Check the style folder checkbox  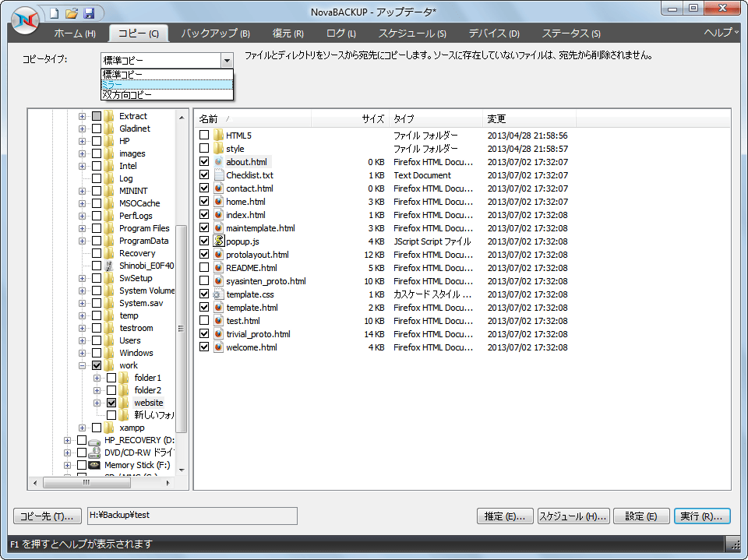click(x=204, y=148)
